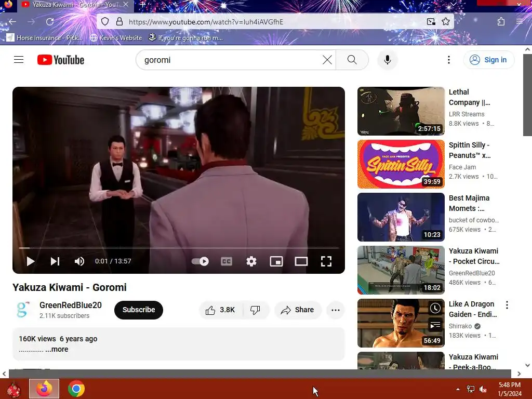532x399 pixels.
Task: Open Best Majima Momets video thumbnail
Action: (x=401, y=217)
